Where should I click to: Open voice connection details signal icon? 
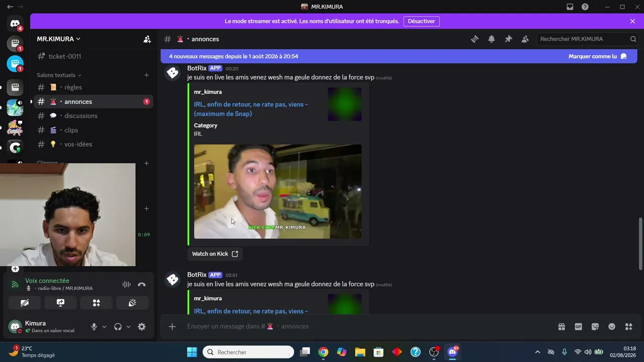15,284
